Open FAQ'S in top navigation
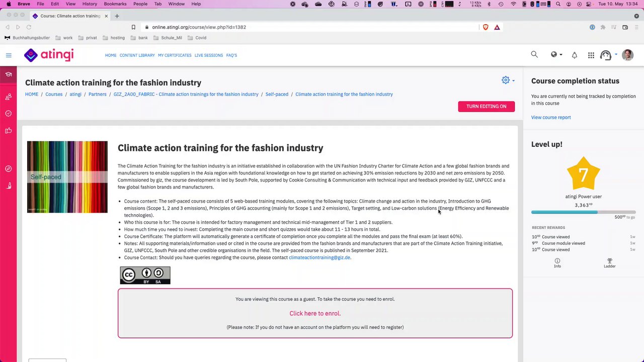 [x=231, y=55]
